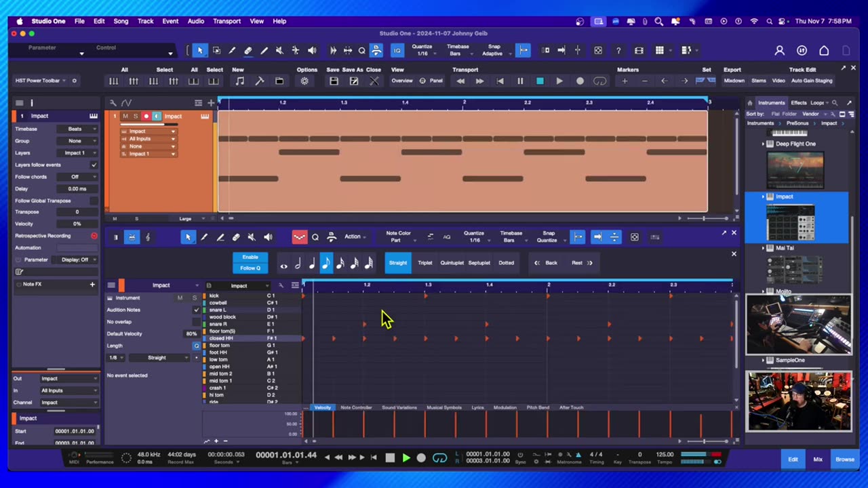
Task: Click the Enable button in the note editor
Action: (x=250, y=257)
